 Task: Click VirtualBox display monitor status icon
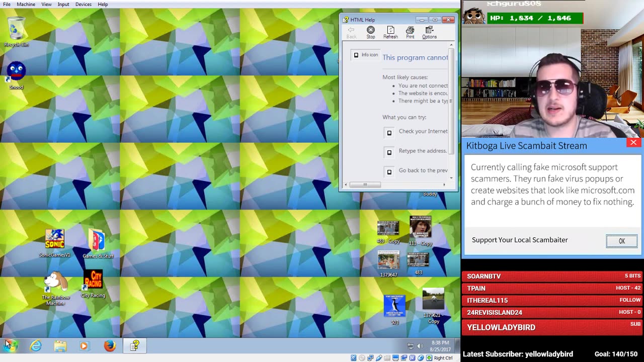pos(395,358)
